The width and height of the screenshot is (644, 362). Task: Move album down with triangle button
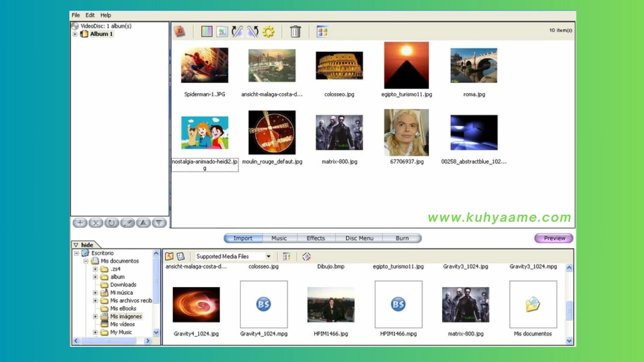(x=159, y=223)
